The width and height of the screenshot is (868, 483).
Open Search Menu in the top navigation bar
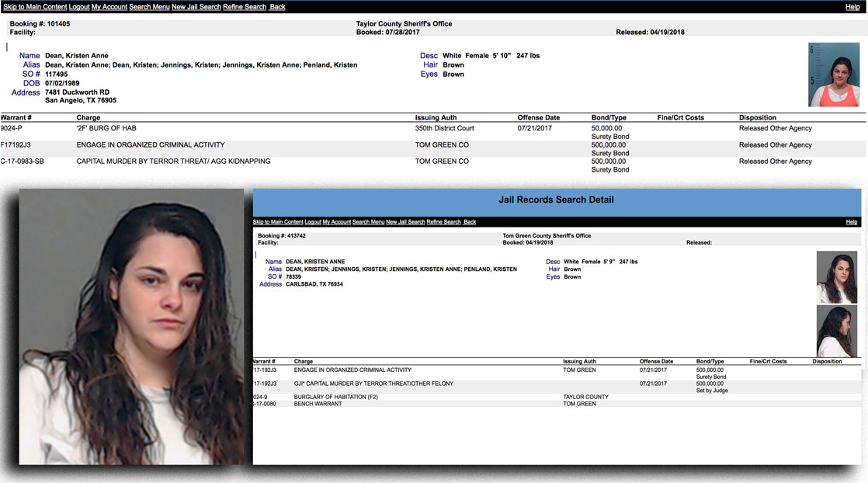149,7
